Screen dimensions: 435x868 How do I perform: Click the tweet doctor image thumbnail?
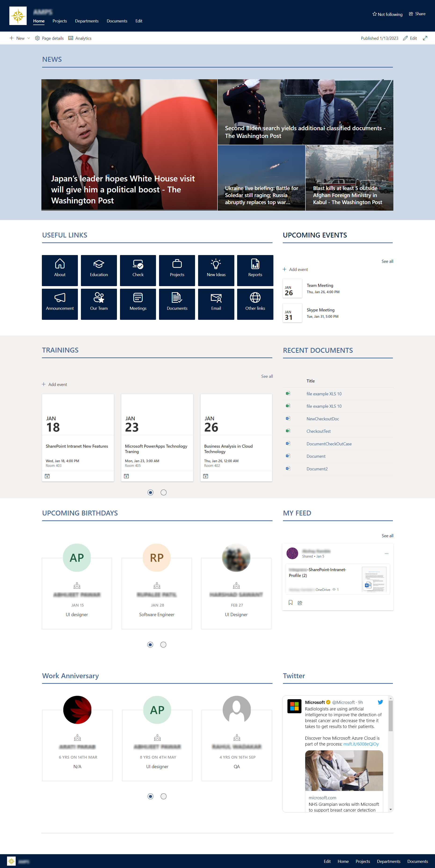344,771
